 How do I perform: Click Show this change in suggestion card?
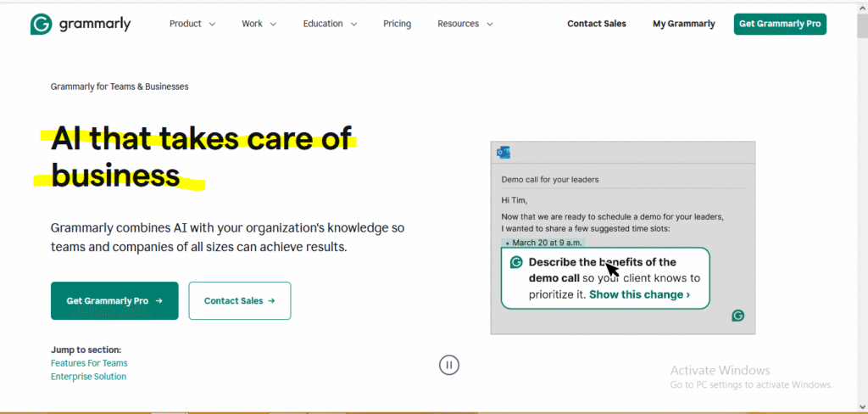pos(639,294)
